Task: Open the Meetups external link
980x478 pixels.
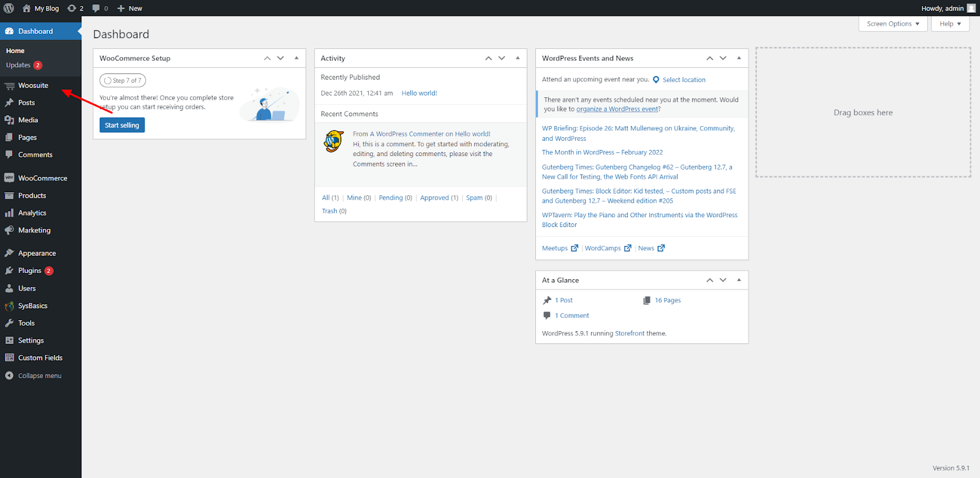Action: [x=560, y=248]
